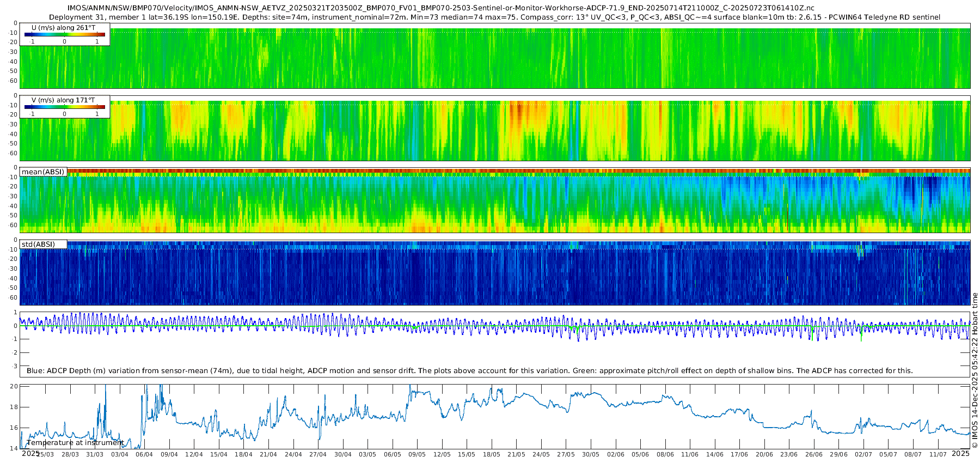This screenshot has width=980, height=463.
Task: Click the blue ADCP depth caption text
Action: (469, 371)
